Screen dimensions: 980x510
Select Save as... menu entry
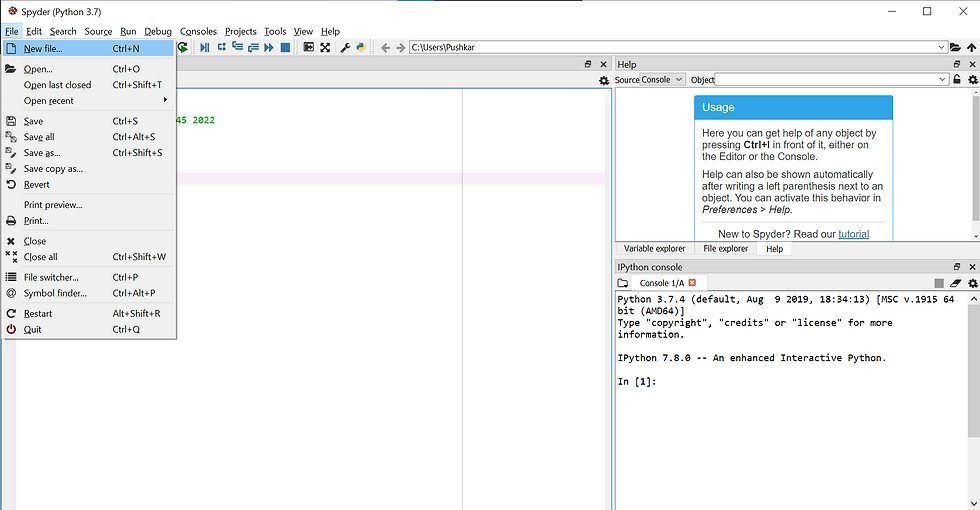point(89,152)
